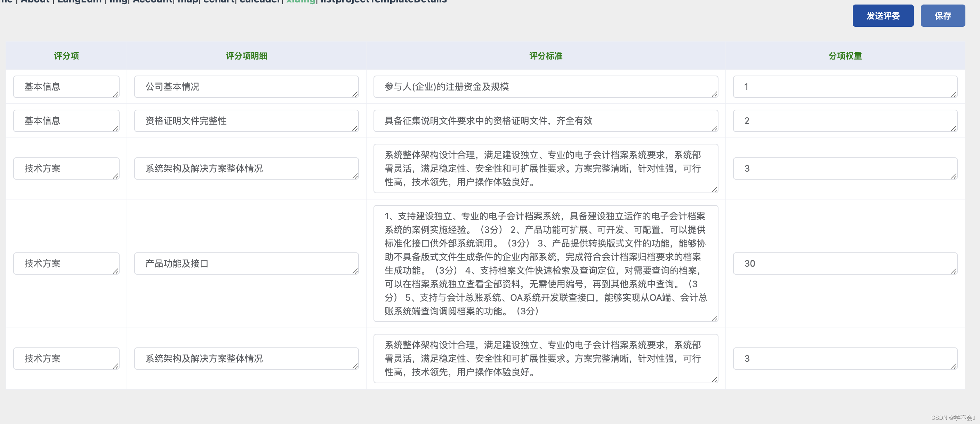Edit 技术方案 field in the third table row

pyautogui.click(x=66, y=168)
